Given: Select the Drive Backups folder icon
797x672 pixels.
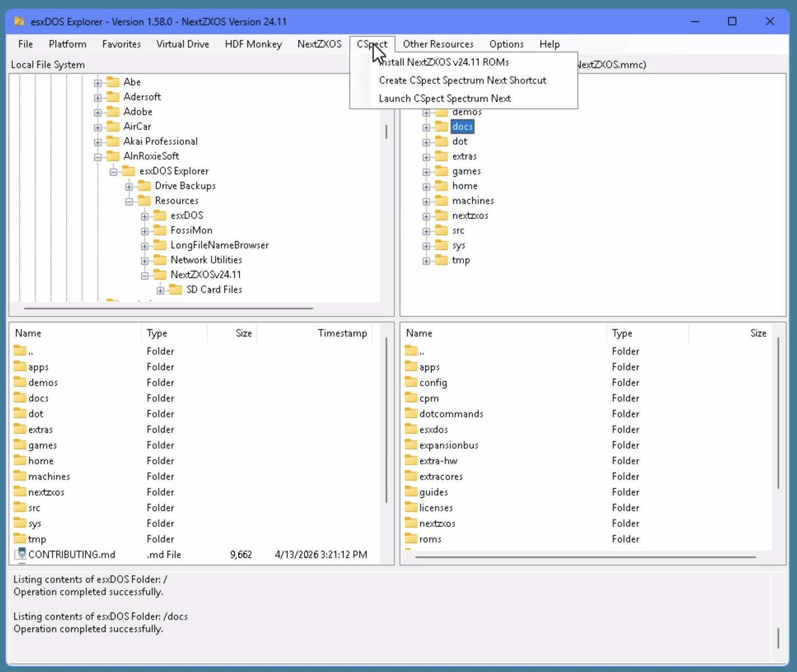Looking at the screenshot, I should (x=144, y=186).
